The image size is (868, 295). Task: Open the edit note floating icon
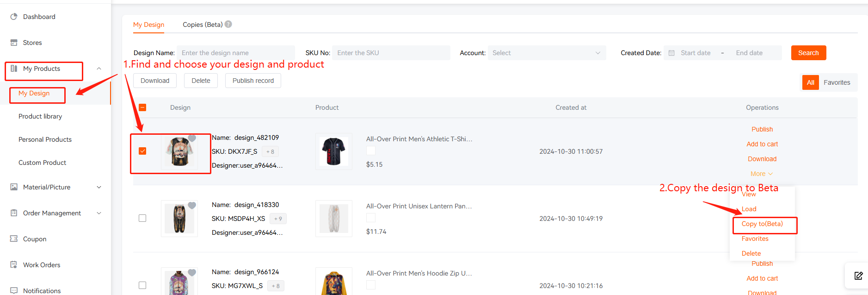(858, 276)
